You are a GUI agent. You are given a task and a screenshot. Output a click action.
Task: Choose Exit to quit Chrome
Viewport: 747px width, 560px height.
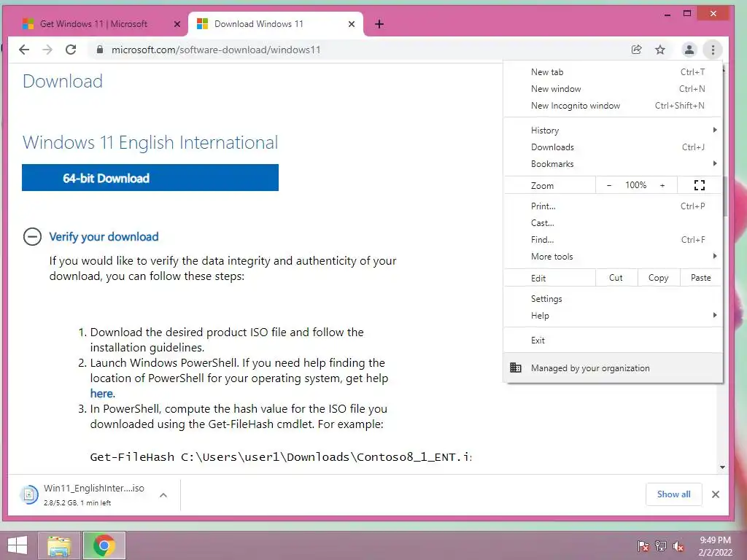(x=613, y=340)
